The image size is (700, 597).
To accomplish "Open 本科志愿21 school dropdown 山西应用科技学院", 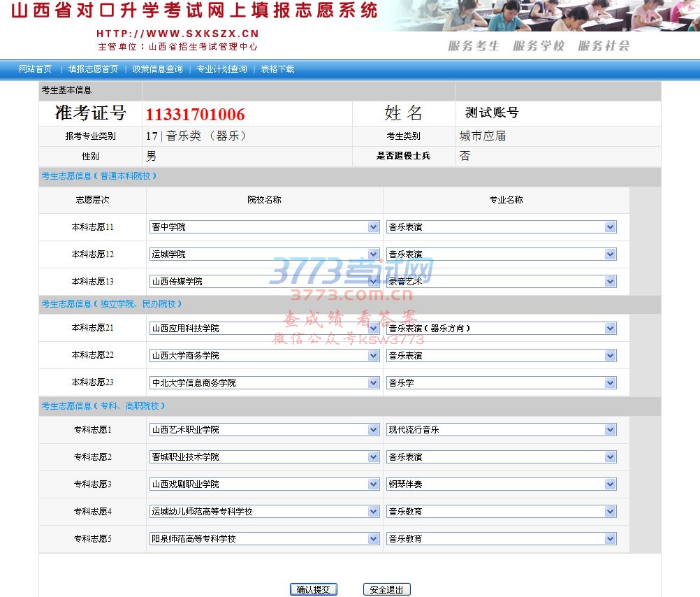I will tap(264, 329).
